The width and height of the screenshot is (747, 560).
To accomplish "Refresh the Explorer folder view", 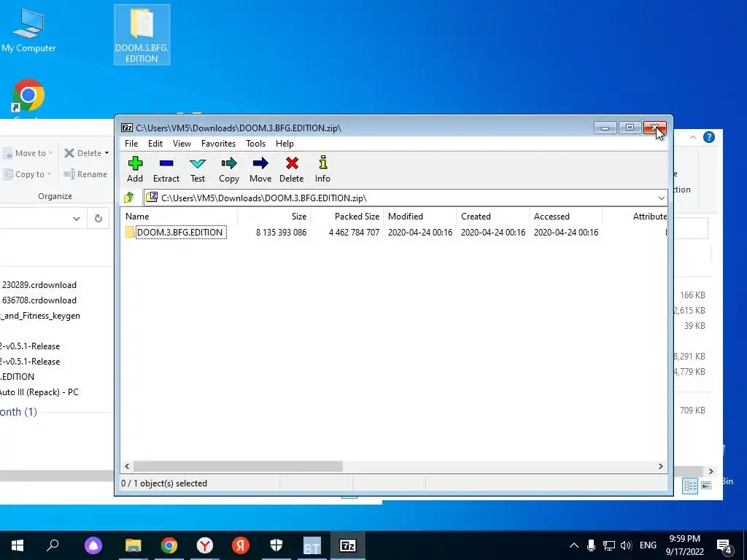I will pos(98,219).
